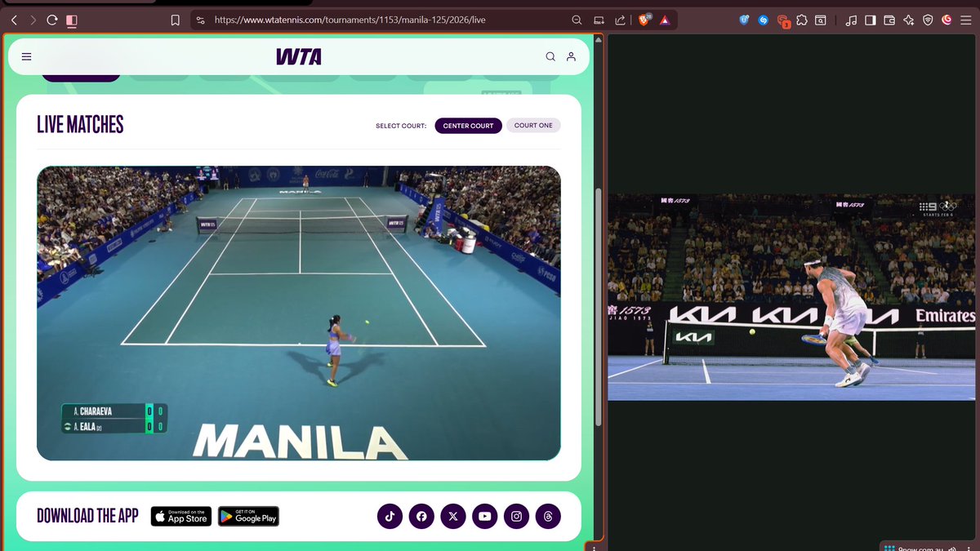Click the Threads social icon
The height and width of the screenshot is (551, 980).
pos(548,516)
